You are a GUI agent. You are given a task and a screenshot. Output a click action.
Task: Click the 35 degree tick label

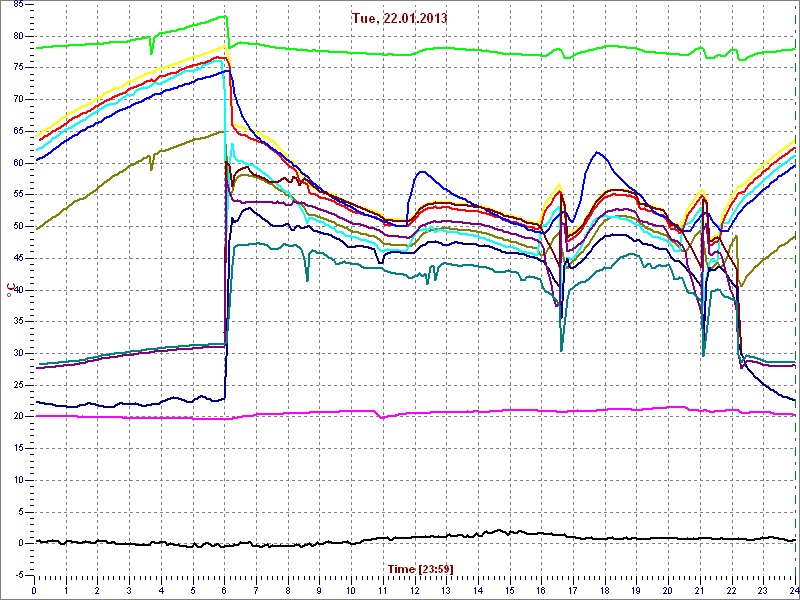[18, 322]
